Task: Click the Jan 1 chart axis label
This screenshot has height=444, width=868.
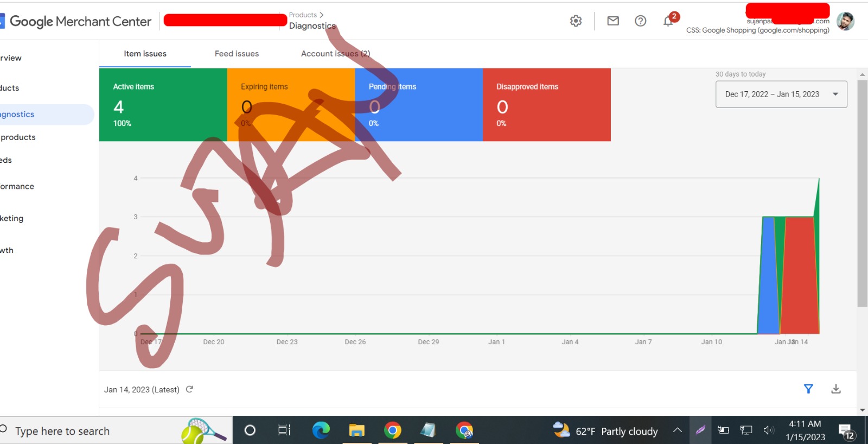Action: [x=496, y=342]
